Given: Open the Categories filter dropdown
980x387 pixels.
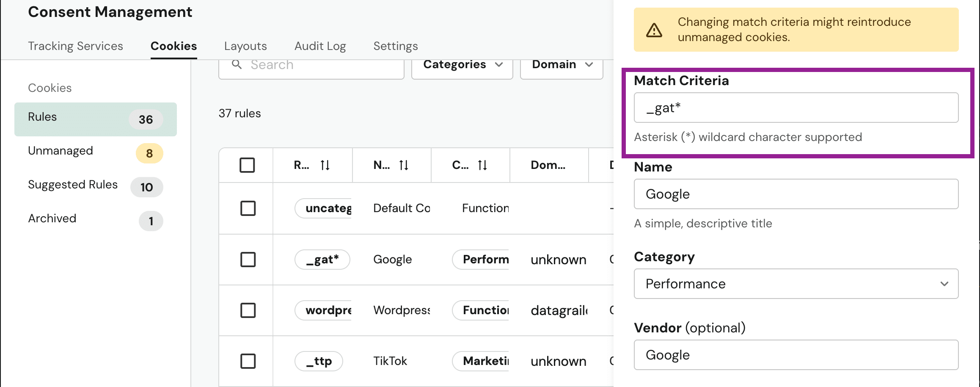Looking at the screenshot, I should (462, 65).
